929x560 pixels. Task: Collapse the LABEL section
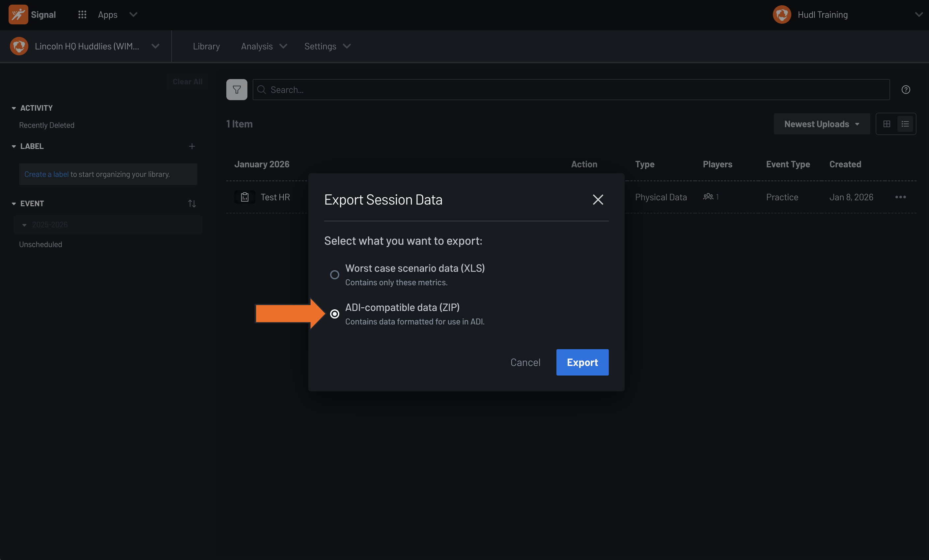[x=14, y=146]
